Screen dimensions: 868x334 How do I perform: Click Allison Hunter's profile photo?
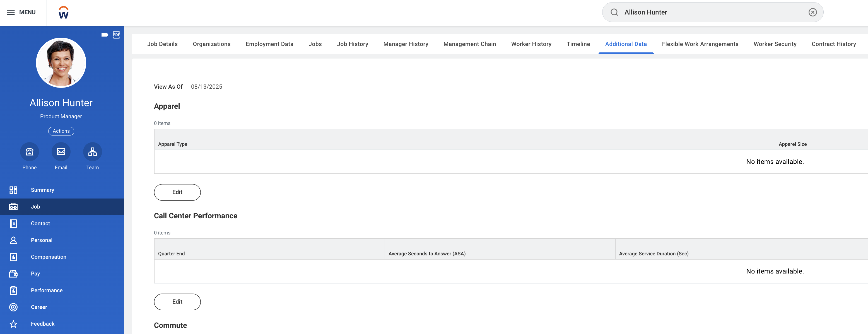tap(61, 62)
